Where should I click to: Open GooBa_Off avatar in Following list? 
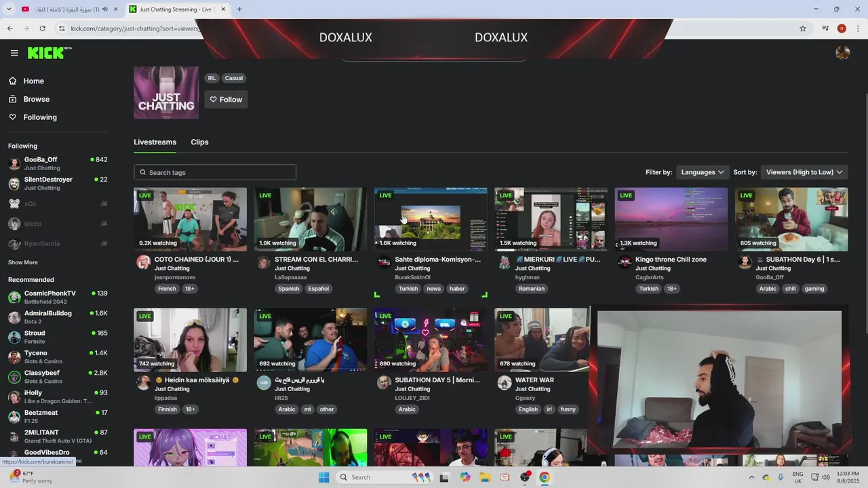pyautogui.click(x=14, y=163)
